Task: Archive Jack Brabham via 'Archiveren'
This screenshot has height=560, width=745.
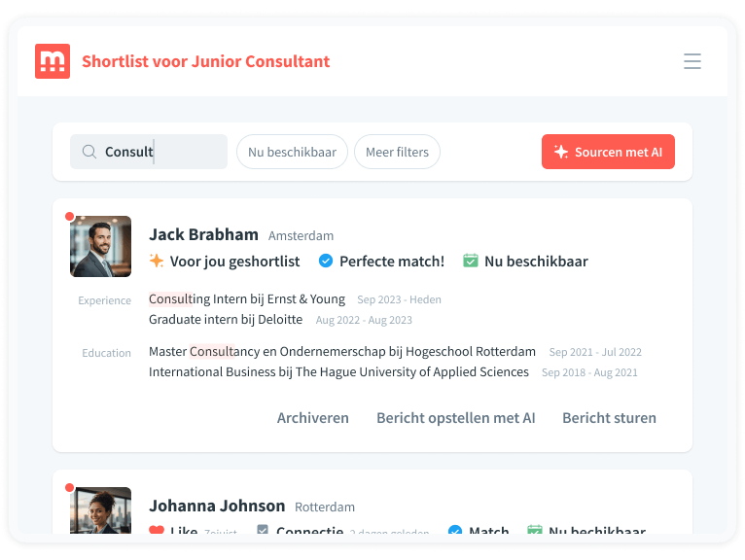Action: (312, 418)
